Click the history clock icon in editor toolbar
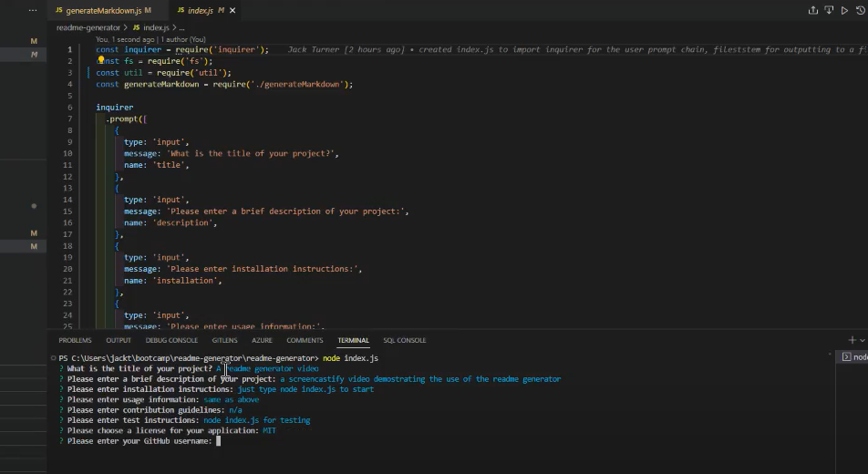Screen dimensions: 868x474 coord(861,10)
